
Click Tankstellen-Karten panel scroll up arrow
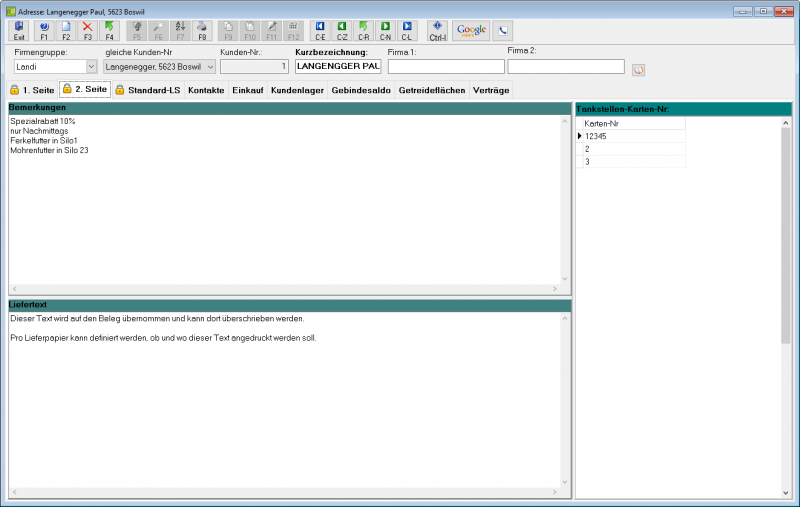click(786, 123)
